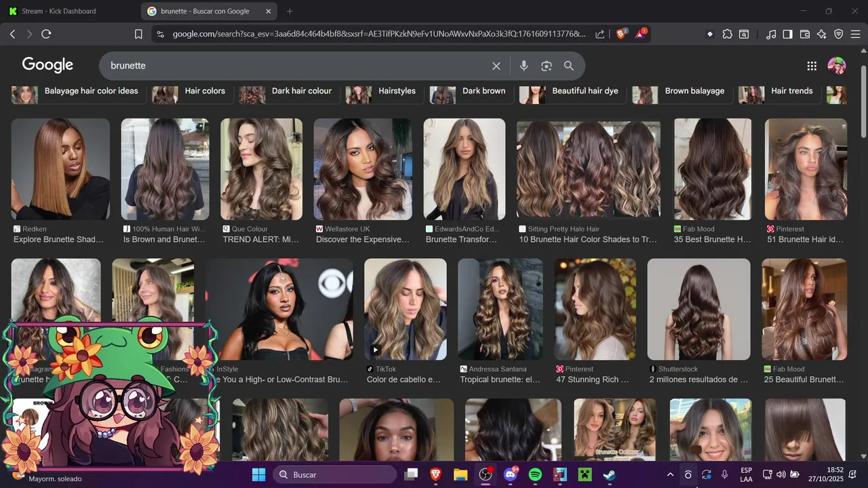Open Google account avatar
The width and height of the screenshot is (868, 488).
837,66
